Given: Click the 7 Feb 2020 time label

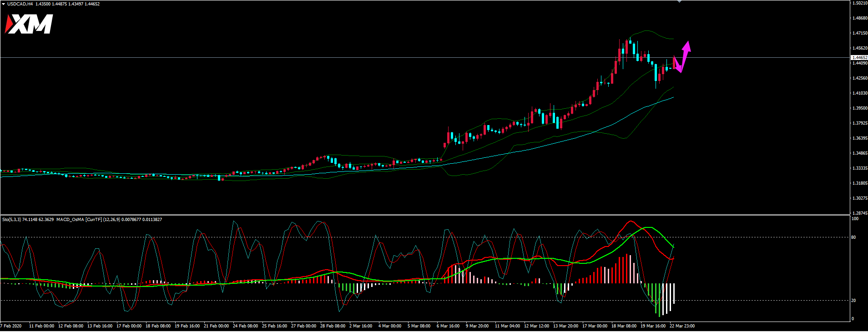Looking at the screenshot, I should tap(11, 326).
